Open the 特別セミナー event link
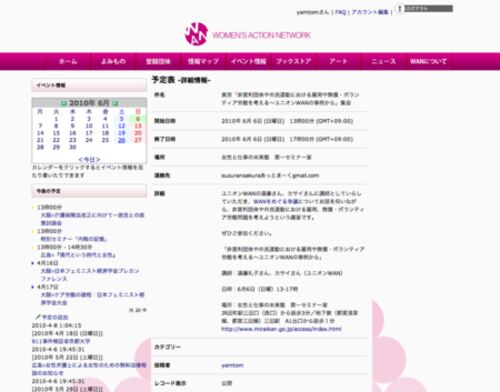 point(74,239)
